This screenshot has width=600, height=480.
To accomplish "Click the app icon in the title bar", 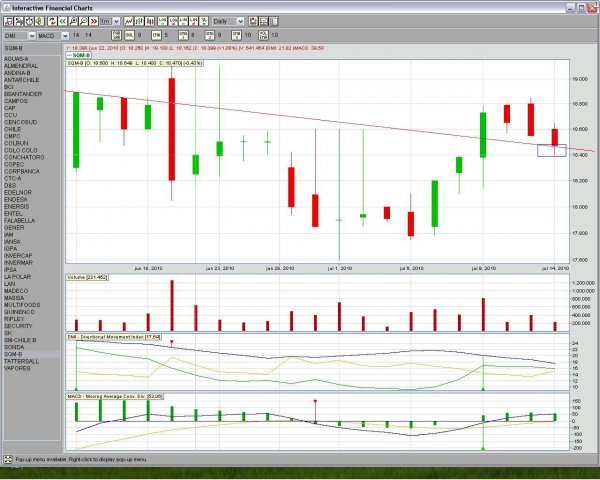I will click(x=6, y=8).
